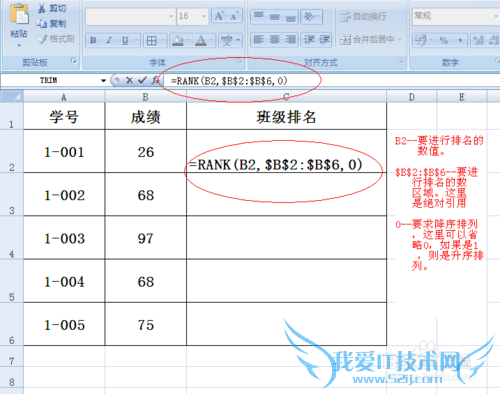
Task: Cancel formula entry with X button
Action: pyautogui.click(x=129, y=80)
